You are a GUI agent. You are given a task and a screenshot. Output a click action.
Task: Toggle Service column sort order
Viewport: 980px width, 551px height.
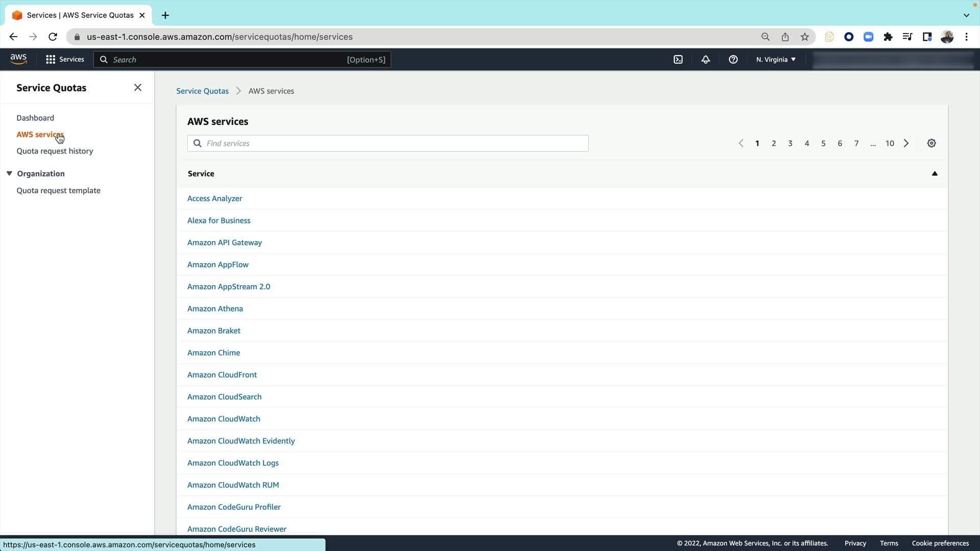[935, 173]
